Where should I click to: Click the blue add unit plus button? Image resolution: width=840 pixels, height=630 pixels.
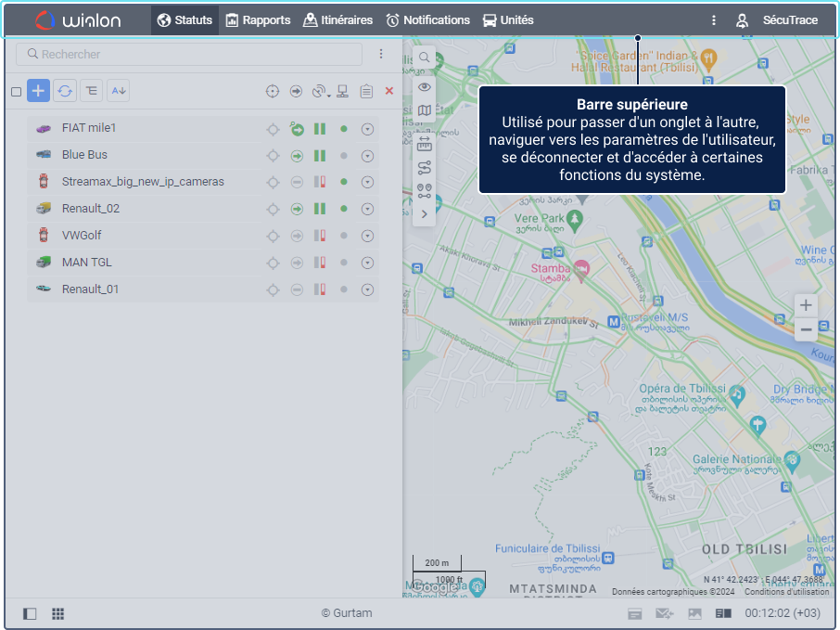[38, 90]
